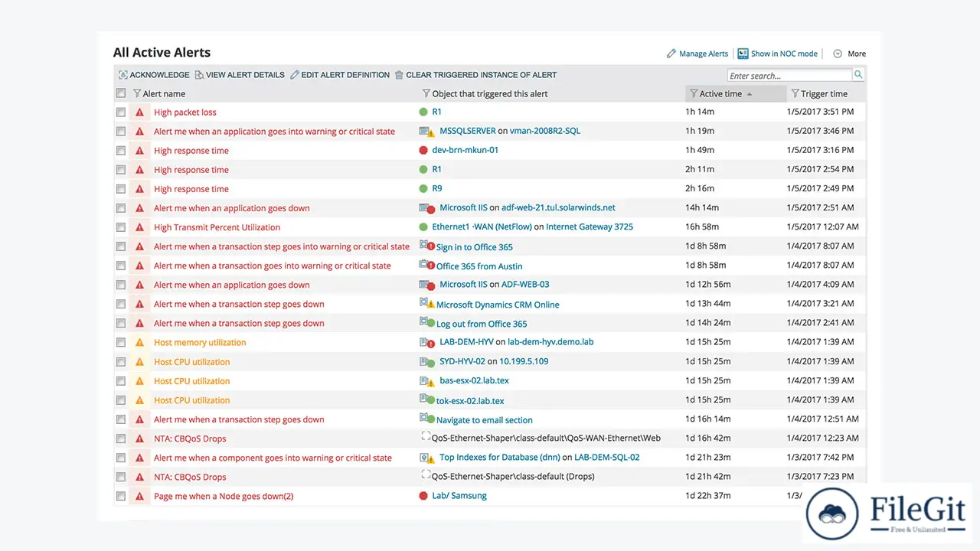The image size is (980, 551).
Task: Open the Alert name column filter
Action: point(137,93)
